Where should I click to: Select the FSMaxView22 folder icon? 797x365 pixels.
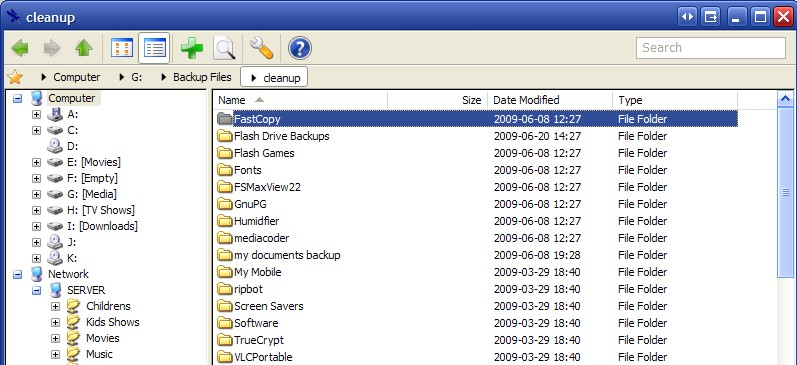tap(225, 187)
